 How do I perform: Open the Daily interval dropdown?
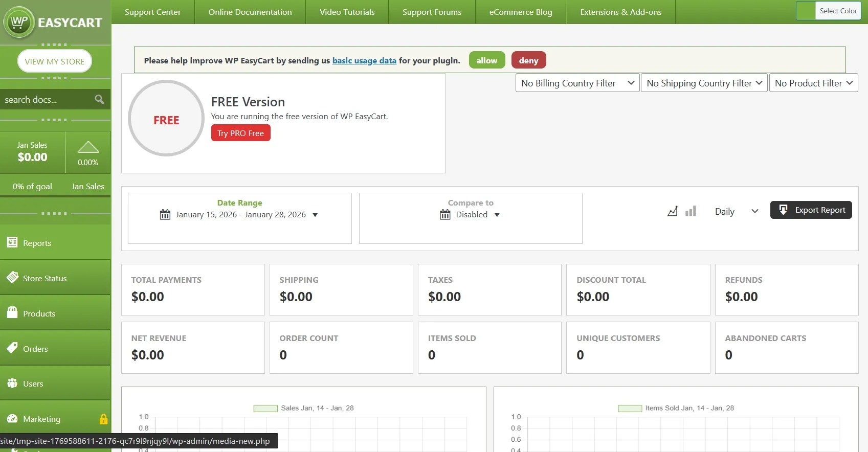[737, 211]
